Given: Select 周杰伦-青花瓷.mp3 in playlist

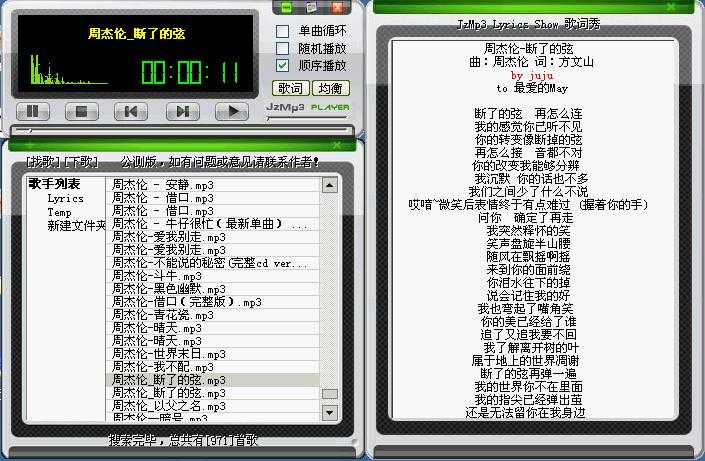Looking at the screenshot, I should point(213,315).
